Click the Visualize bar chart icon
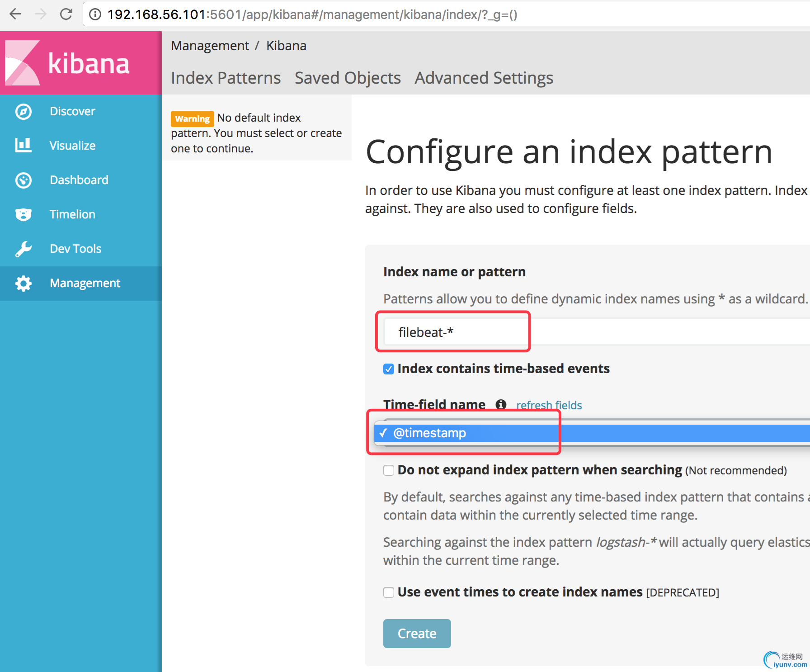 [24, 145]
